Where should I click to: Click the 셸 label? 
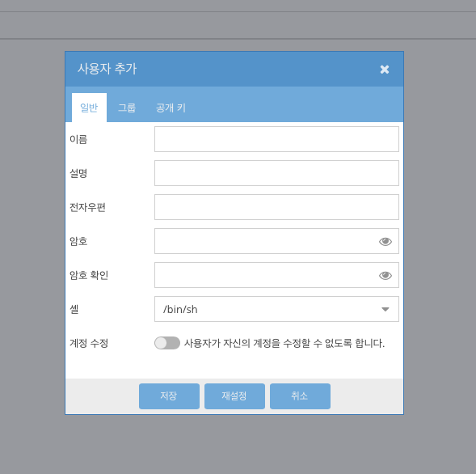pos(74,309)
